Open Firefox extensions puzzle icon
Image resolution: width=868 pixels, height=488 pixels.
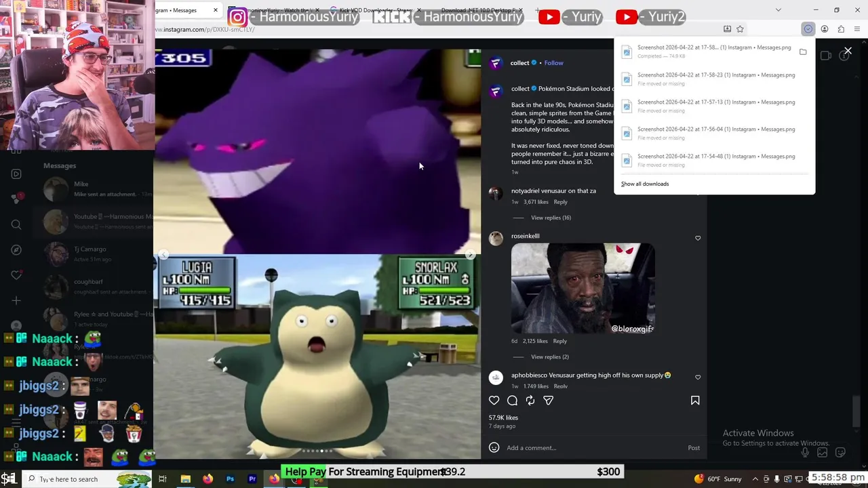[841, 29]
